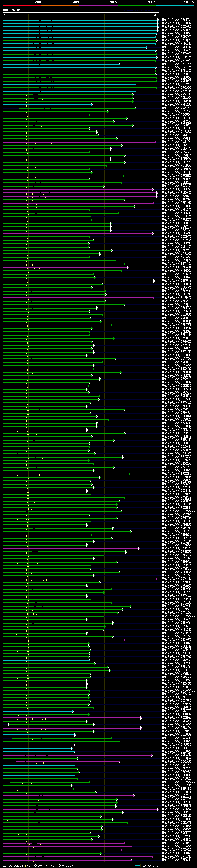197x868 pixels.
Task: Select label UniRef100_B9I557
Action: coord(176,809)
